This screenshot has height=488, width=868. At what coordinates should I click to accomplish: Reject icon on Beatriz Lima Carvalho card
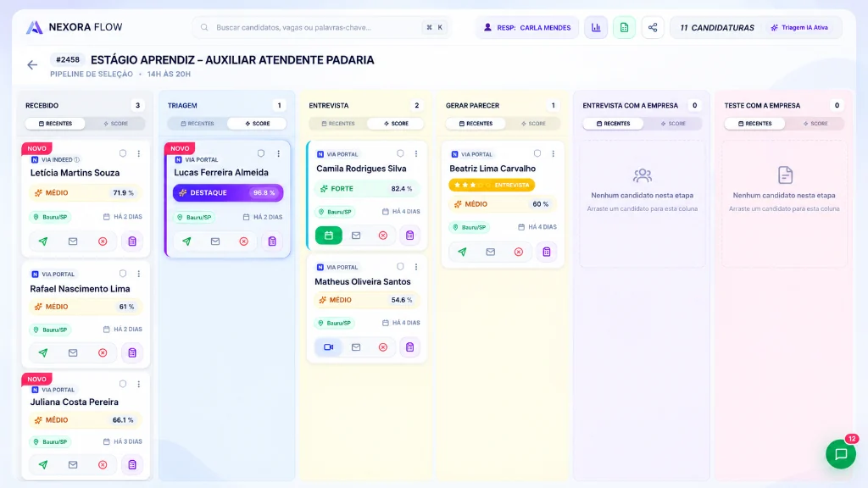(x=519, y=252)
